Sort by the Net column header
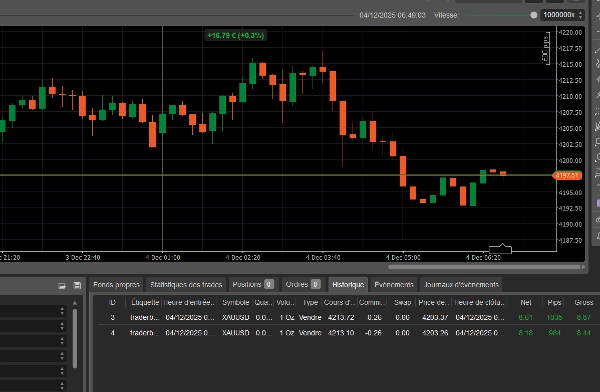 pos(525,302)
